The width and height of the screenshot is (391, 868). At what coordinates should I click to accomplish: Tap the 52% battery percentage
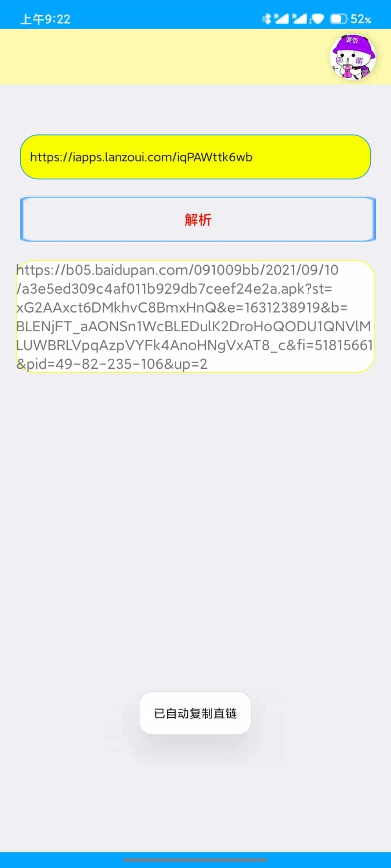[x=361, y=19]
